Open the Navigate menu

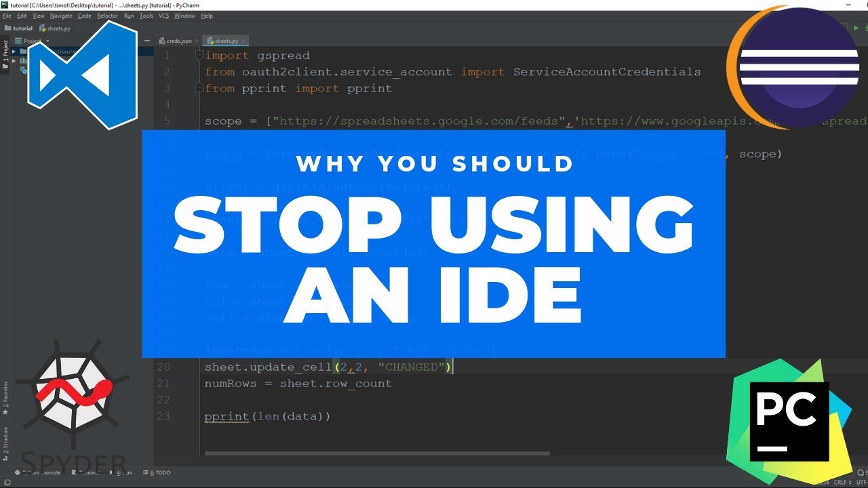pyautogui.click(x=61, y=16)
